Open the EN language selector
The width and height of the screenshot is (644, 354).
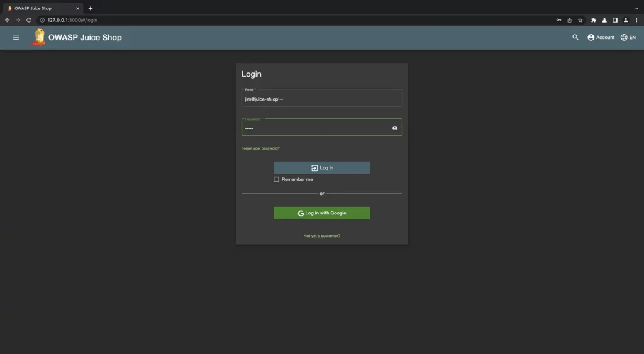(628, 37)
